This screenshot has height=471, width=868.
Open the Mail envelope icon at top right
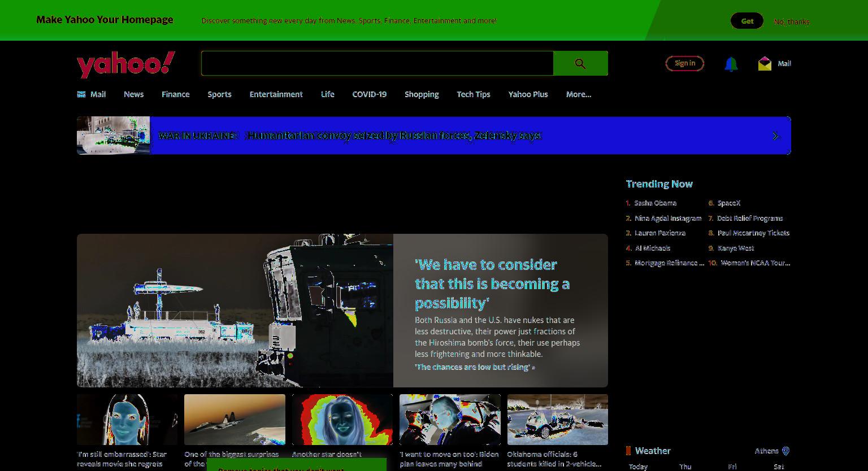[x=765, y=64]
